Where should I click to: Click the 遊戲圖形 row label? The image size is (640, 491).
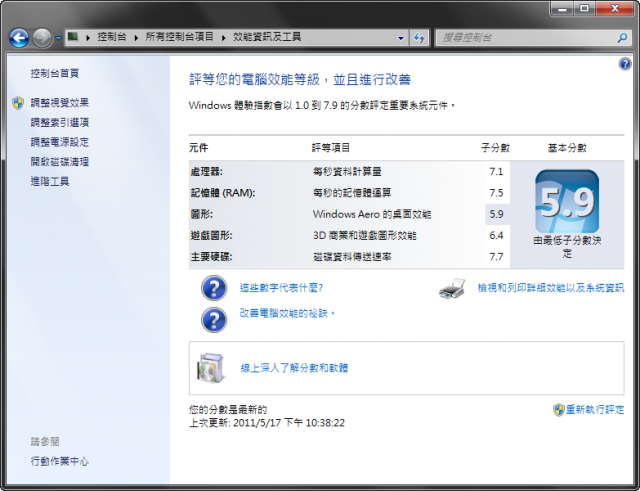[211, 236]
